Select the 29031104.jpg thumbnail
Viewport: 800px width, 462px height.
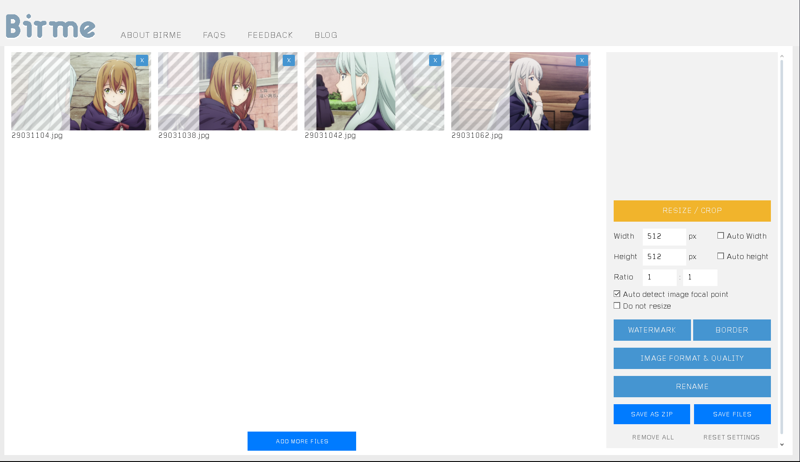point(81,91)
